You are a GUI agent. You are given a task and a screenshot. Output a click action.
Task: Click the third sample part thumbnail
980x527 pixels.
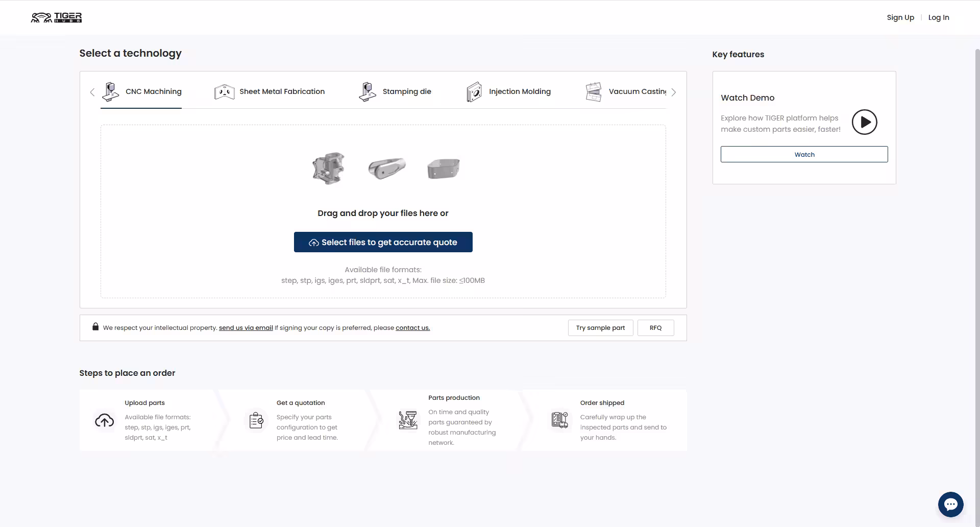click(x=444, y=169)
